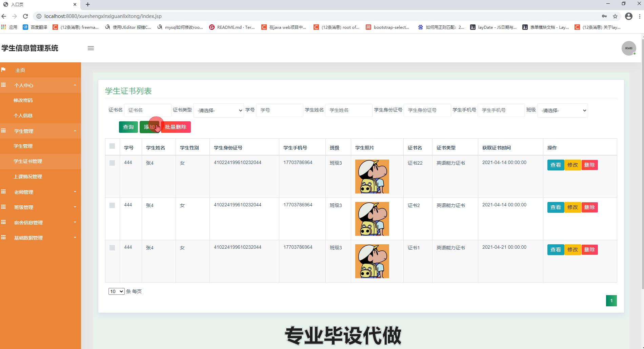Reload the page with refresh icon
The width and height of the screenshot is (644, 349).
25,16
